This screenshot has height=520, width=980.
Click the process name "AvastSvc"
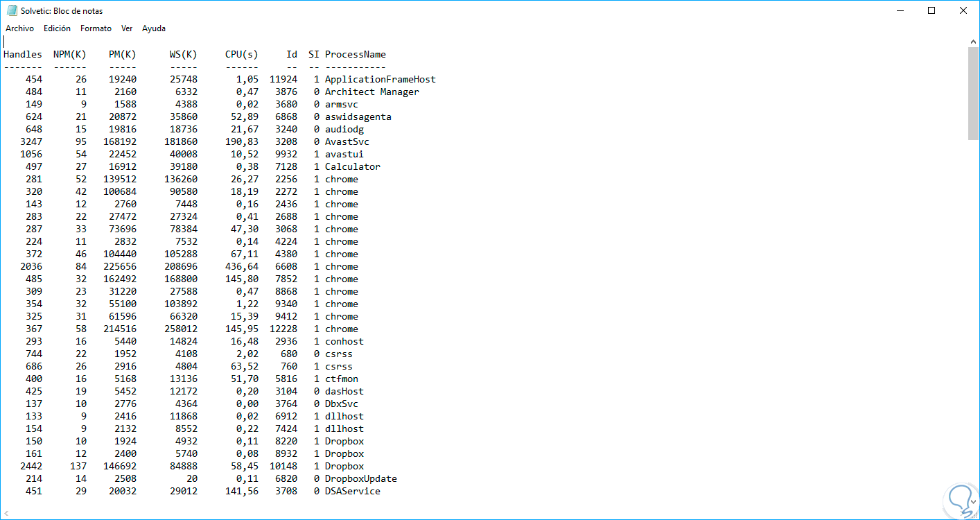pyautogui.click(x=347, y=141)
